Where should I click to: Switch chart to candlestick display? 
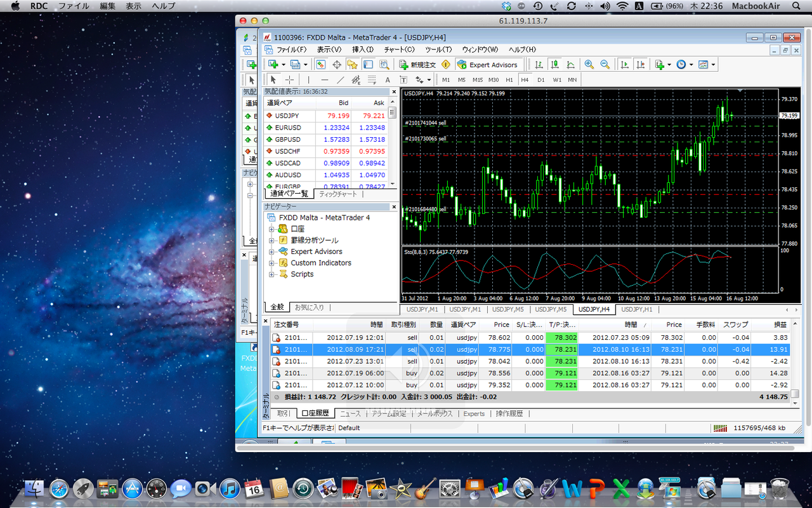(555, 64)
